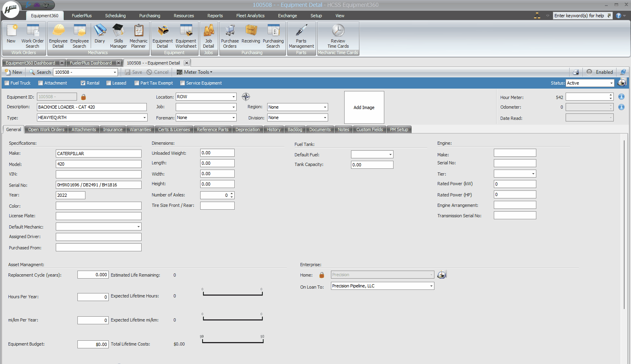Image resolution: width=631 pixels, height=364 pixels.
Task: Open the Scheduling ribbon tab
Action: tap(116, 16)
